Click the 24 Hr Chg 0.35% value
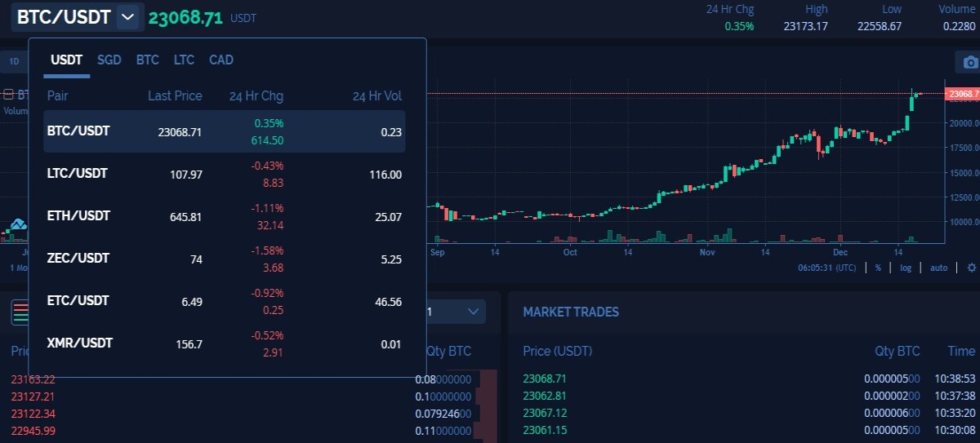 tap(739, 26)
